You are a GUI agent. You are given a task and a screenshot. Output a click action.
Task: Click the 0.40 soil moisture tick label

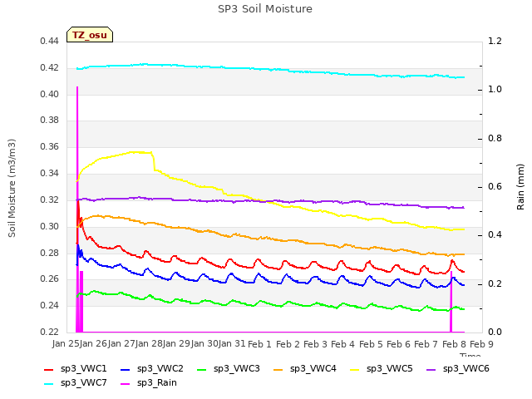point(50,94)
